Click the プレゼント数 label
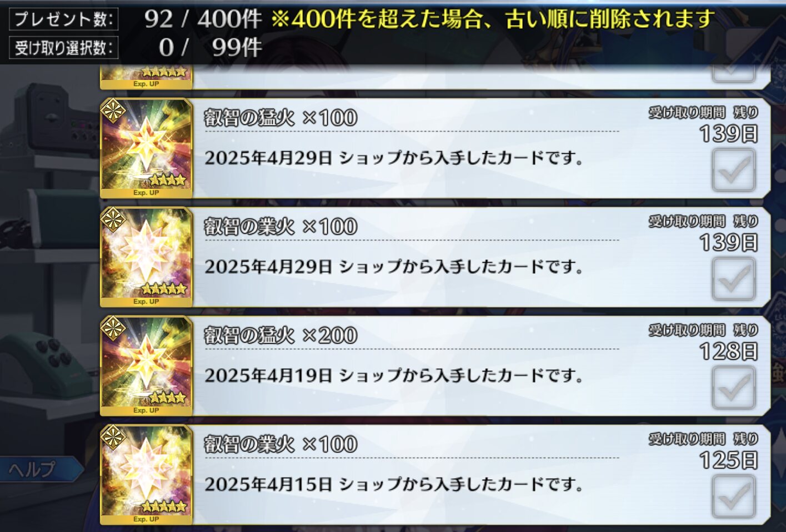The width and height of the screenshot is (786, 532). [63, 19]
